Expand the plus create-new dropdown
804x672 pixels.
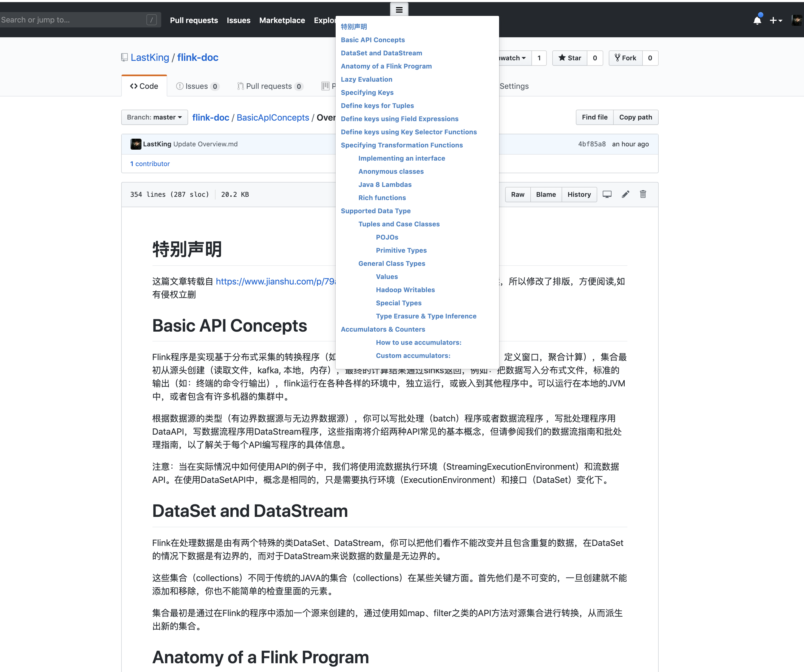point(776,20)
